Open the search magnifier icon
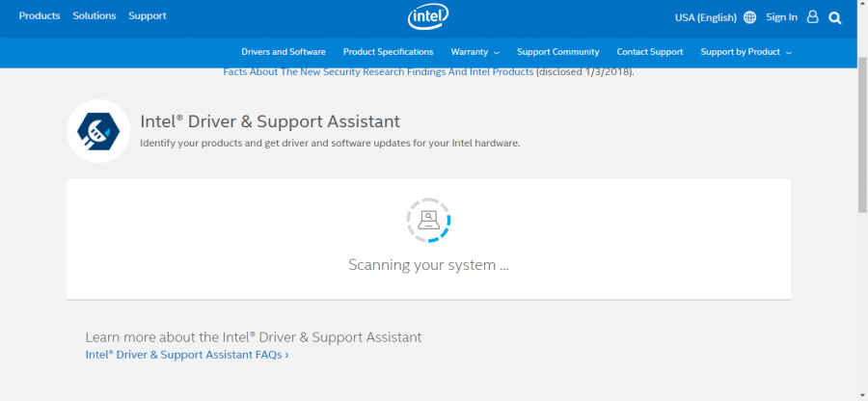Viewport: 868px width, 401px height. (835, 18)
